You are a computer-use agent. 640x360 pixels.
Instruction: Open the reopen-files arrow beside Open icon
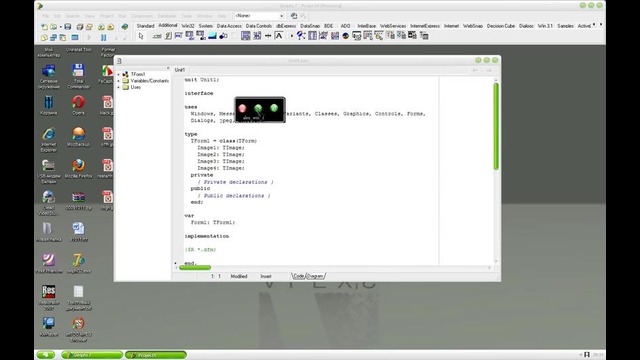coord(60,27)
